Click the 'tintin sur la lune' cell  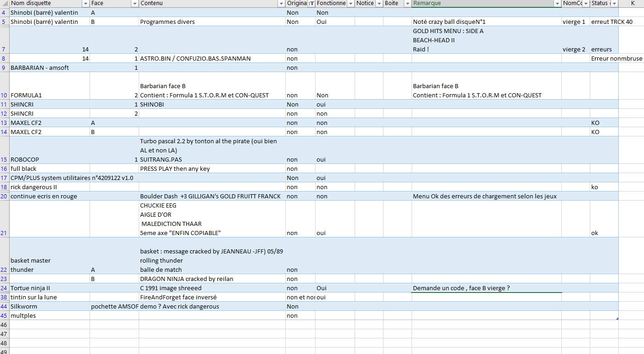[50, 297]
